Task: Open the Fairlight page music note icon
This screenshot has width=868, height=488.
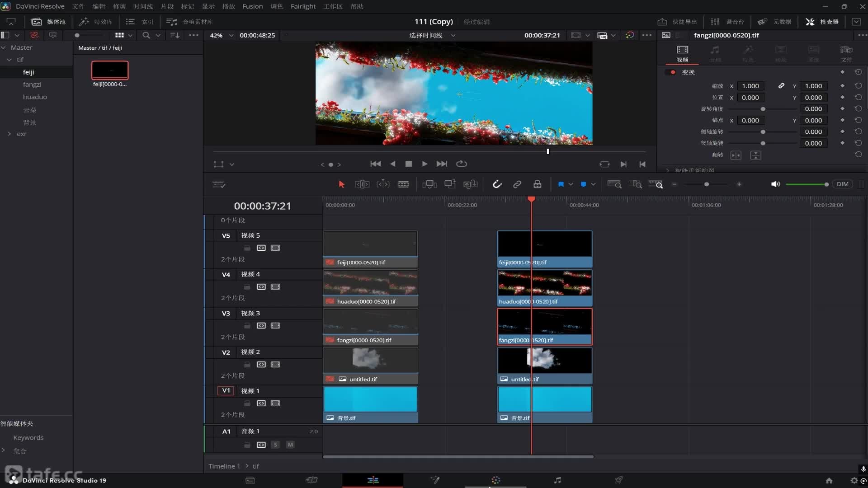Action: point(557,480)
